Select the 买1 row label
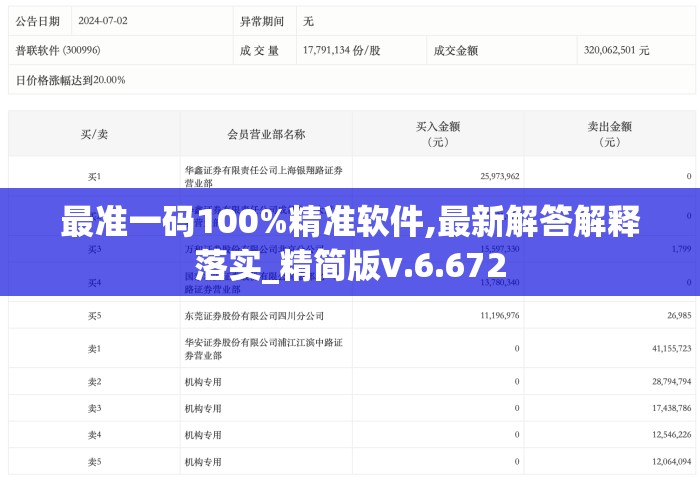The height and width of the screenshot is (484, 700). point(94,177)
